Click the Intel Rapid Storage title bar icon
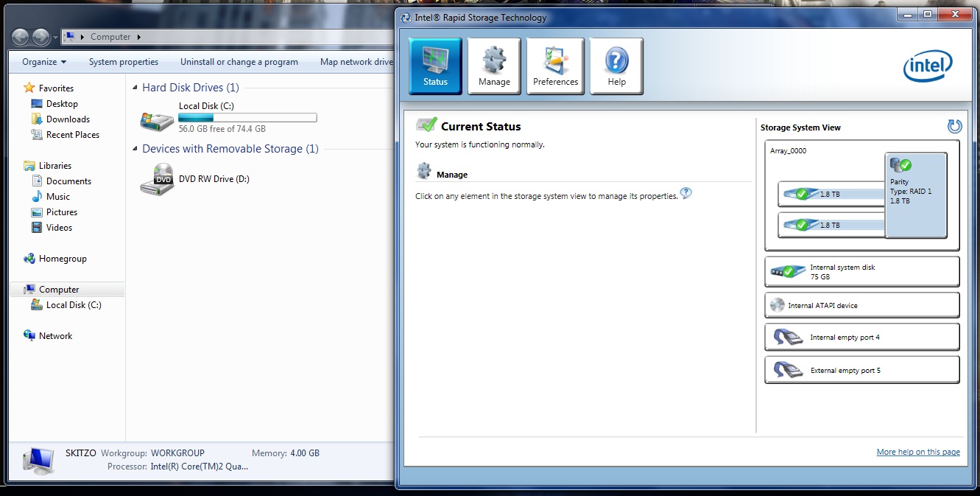The width and height of the screenshot is (980, 496). 406,18
